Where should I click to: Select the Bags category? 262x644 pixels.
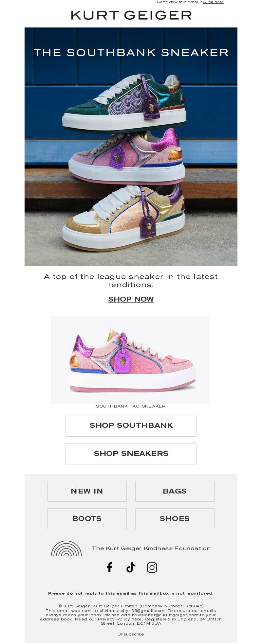175,491
